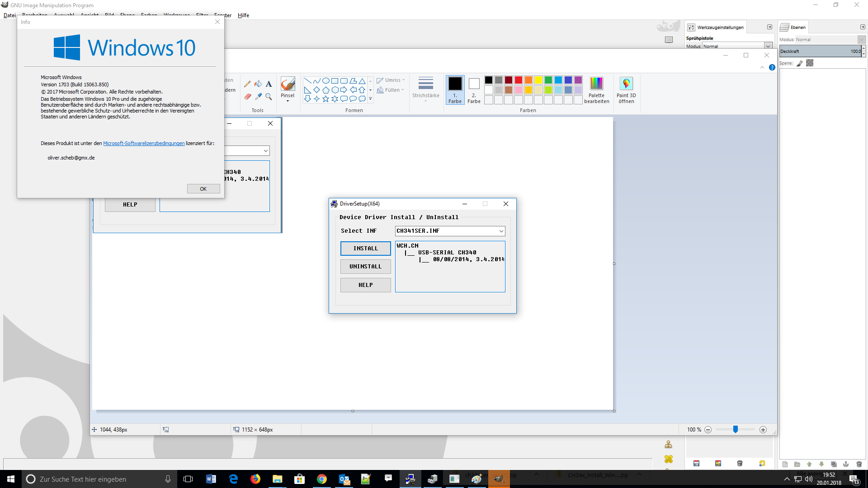Select the oval shape in Formen
This screenshot has height=488, width=868.
coord(325,81)
